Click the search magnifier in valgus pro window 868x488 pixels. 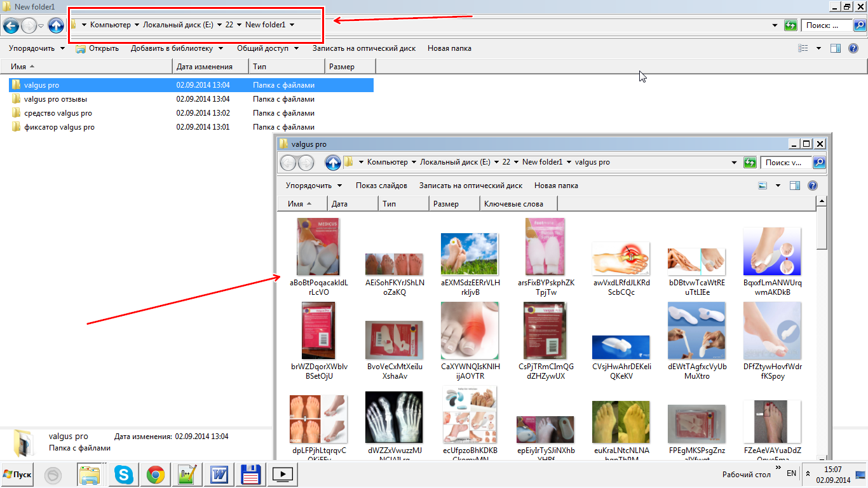click(819, 163)
